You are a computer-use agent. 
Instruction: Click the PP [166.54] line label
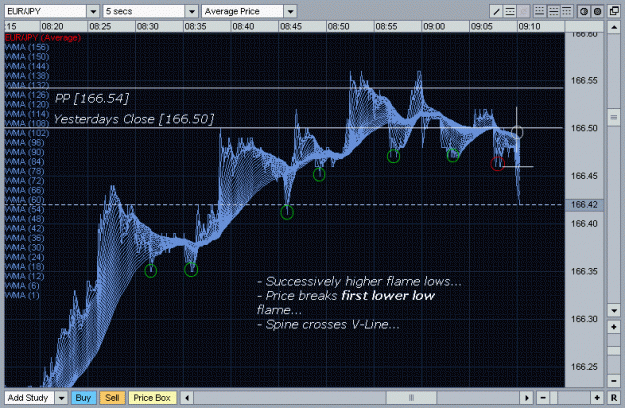(x=92, y=98)
